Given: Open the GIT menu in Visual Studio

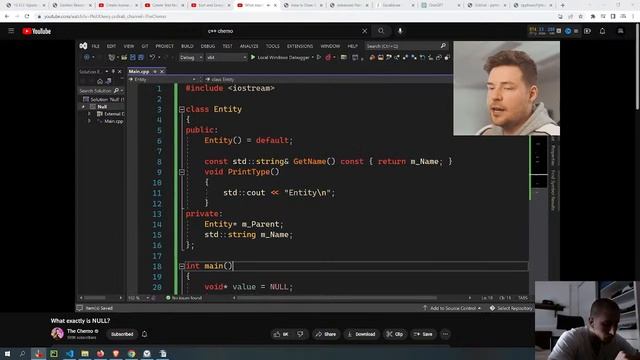Looking at the screenshot, I should tap(145, 46).
